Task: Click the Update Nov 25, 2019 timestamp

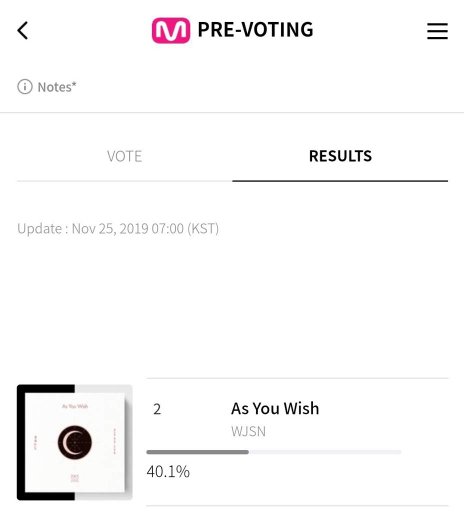Action: [118, 229]
